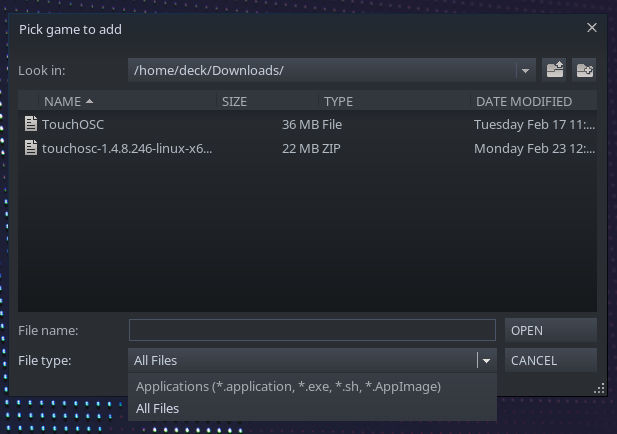Choose Applications filter from the dropdown list

click(x=288, y=386)
